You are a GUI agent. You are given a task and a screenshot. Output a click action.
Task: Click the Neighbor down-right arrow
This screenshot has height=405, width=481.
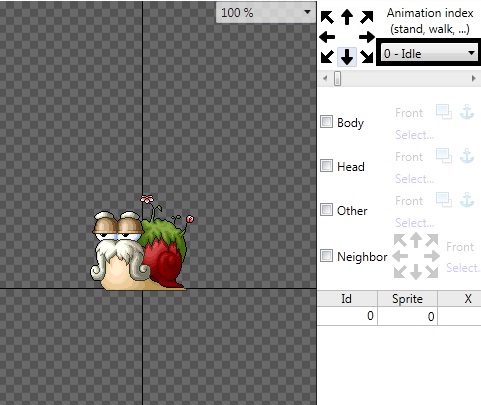[432, 272]
